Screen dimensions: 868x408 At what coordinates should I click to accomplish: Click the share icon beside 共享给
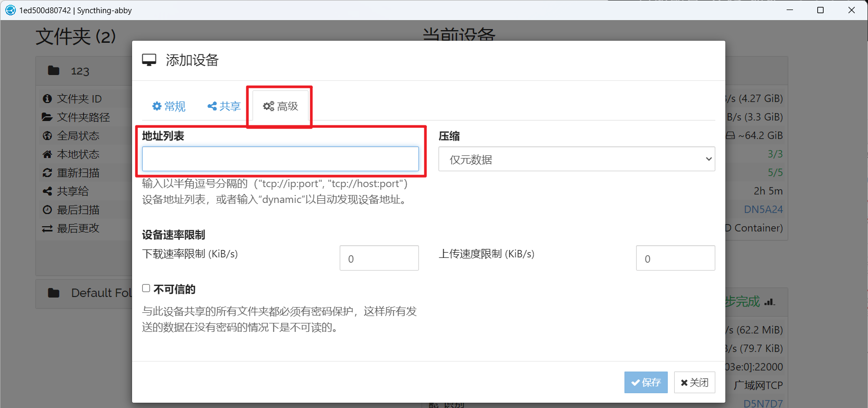click(x=47, y=191)
